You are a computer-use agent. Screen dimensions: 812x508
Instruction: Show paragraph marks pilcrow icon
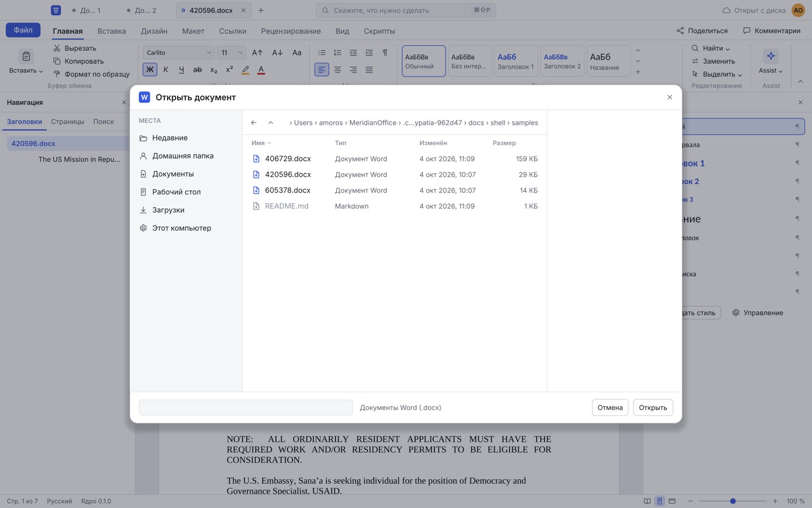385,52
